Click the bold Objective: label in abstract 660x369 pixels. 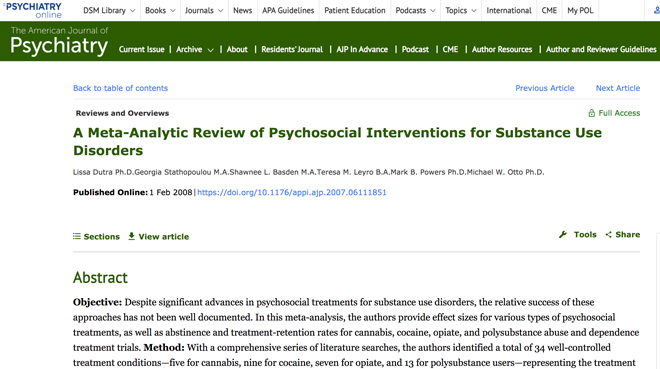point(97,302)
